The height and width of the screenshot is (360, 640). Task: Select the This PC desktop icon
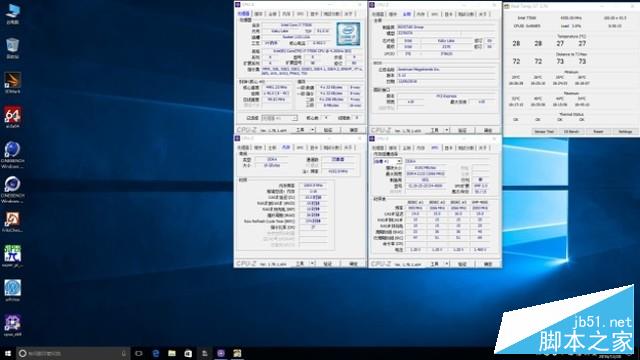13,13
